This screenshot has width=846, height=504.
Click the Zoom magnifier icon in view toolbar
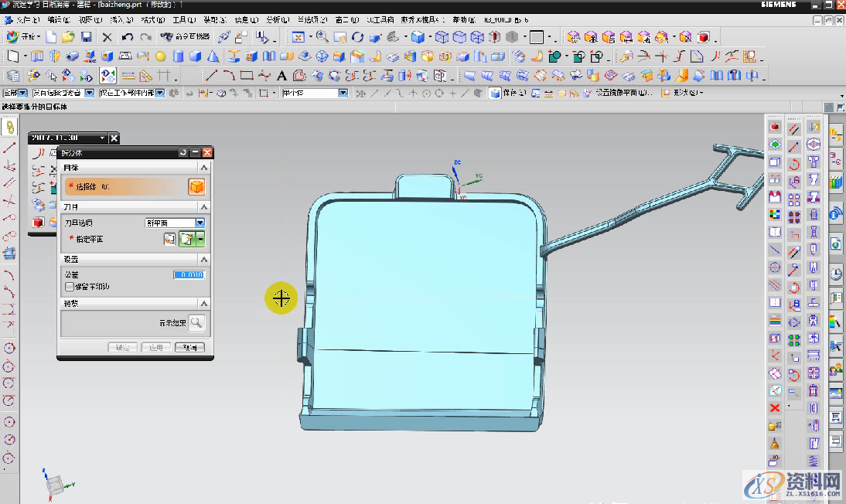322,36
